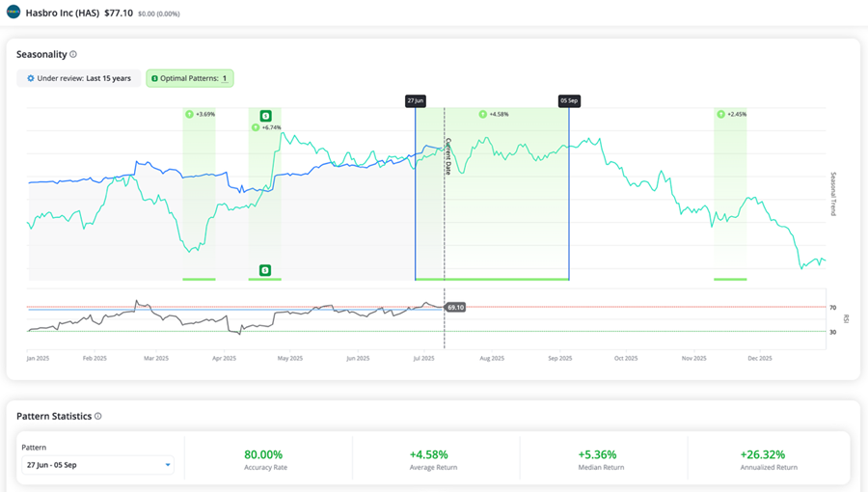The image size is (868, 492).
Task: Click the up-arrow icon next to +2.45%
Action: tap(720, 114)
